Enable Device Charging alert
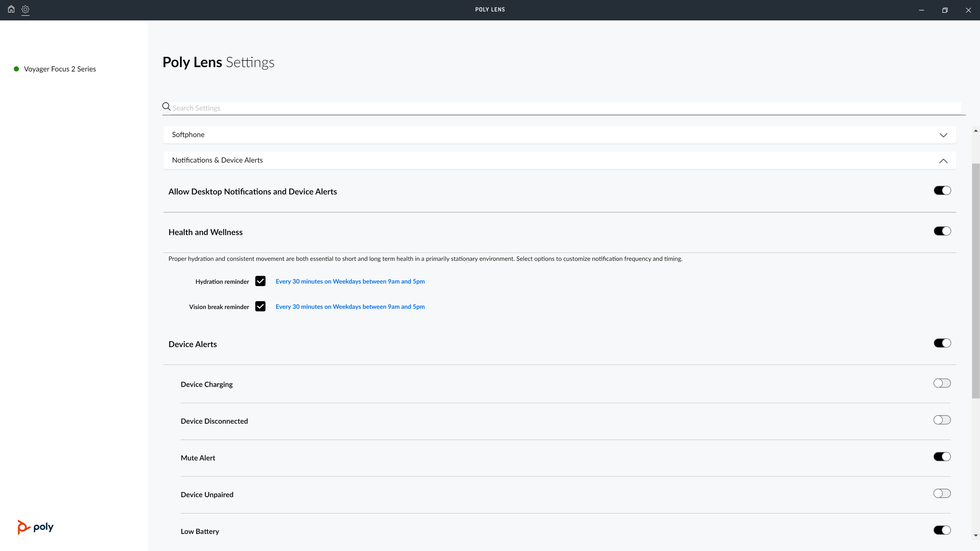The width and height of the screenshot is (980, 551). tap(942, 383)
